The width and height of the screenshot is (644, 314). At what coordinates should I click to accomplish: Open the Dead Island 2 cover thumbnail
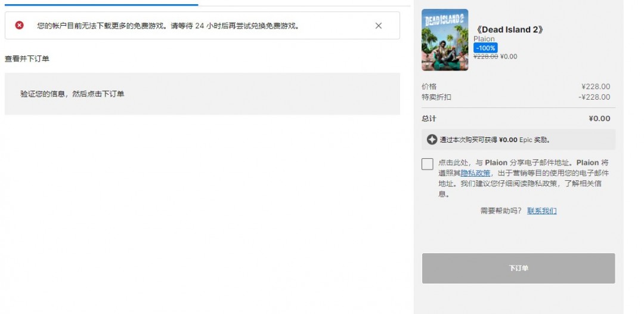[445, 40]
